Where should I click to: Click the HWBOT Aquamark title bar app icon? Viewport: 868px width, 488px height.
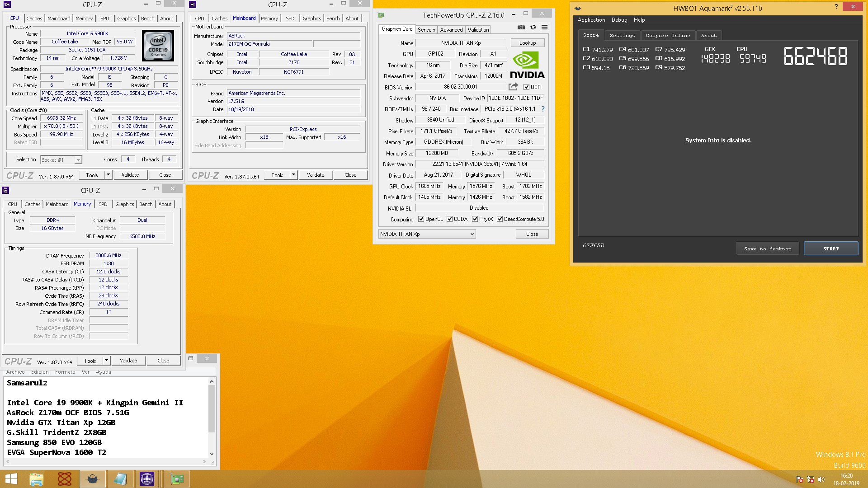pyautogui.click(x=578, y=8)
